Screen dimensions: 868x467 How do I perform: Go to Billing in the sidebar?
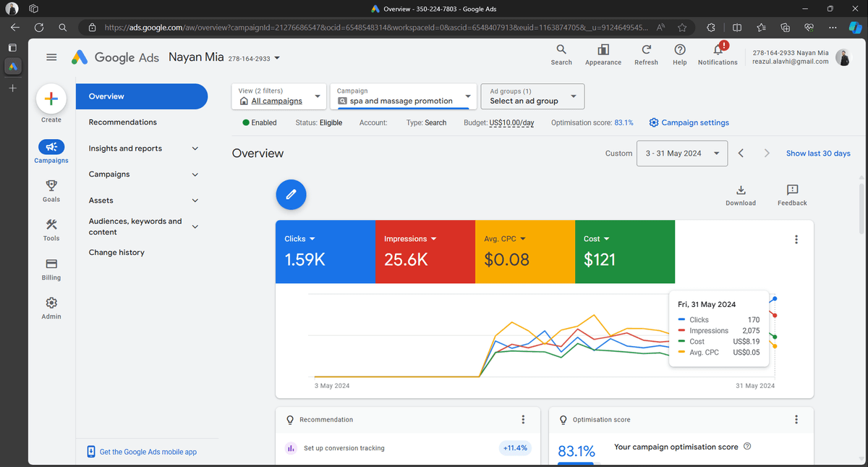(x=51, y=269)
